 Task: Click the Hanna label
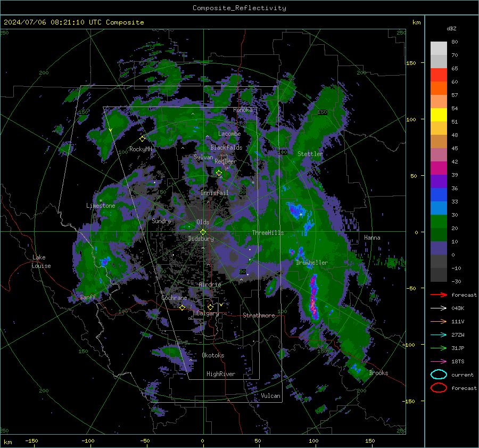pyautogui.click(x=372, y=238)
